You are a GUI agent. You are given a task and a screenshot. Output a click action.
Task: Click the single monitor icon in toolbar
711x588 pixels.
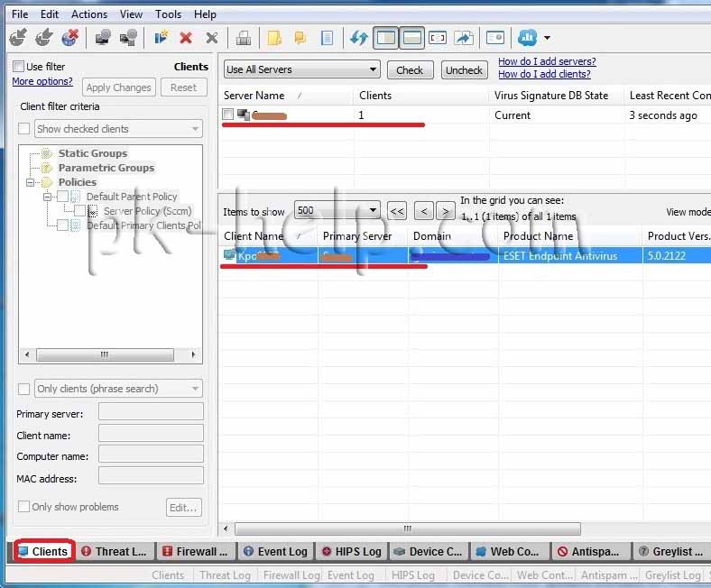point(103,38)
